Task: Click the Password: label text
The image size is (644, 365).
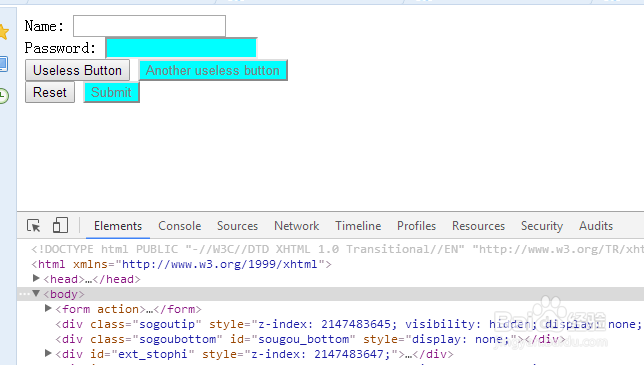Action: 60,48
